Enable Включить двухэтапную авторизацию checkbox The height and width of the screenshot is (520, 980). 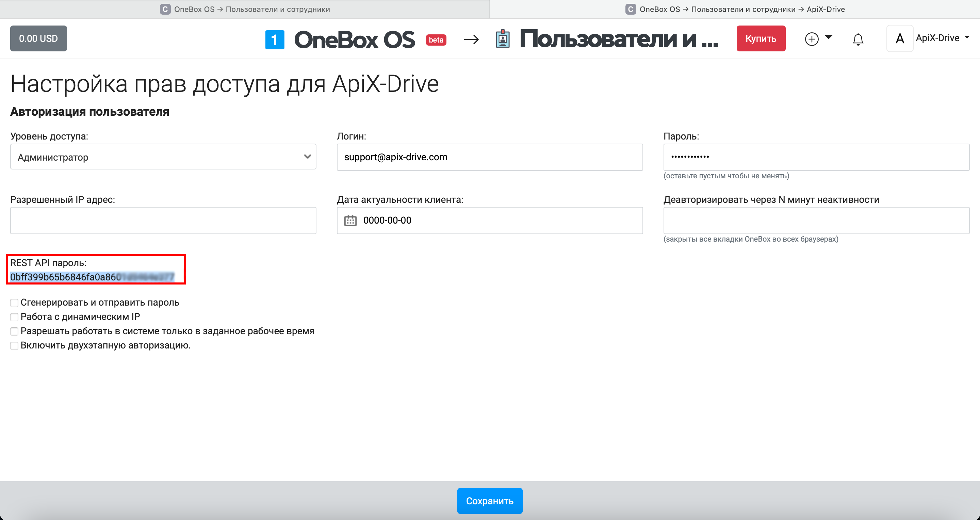[x=14, y=346]
